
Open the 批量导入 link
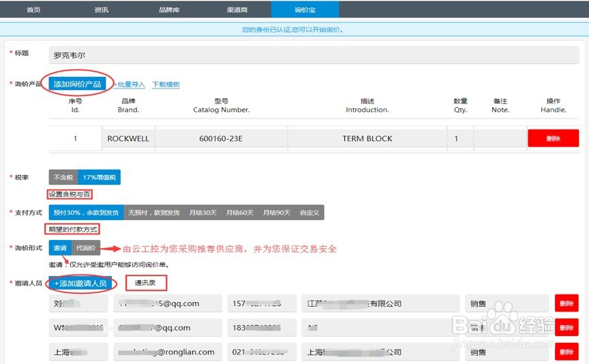tap(130, 85)
